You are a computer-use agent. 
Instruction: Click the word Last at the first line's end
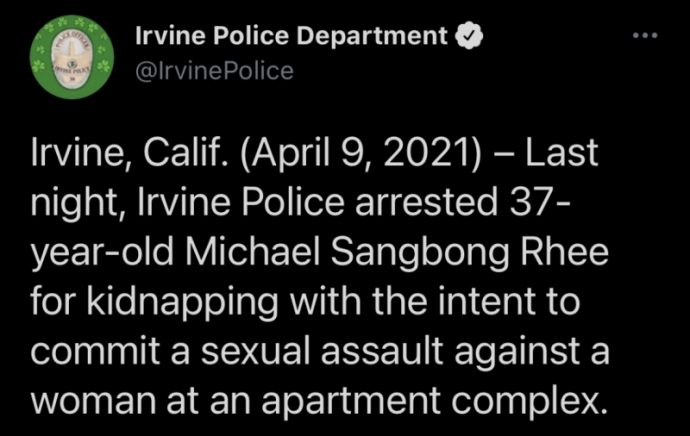coord(562,153)
